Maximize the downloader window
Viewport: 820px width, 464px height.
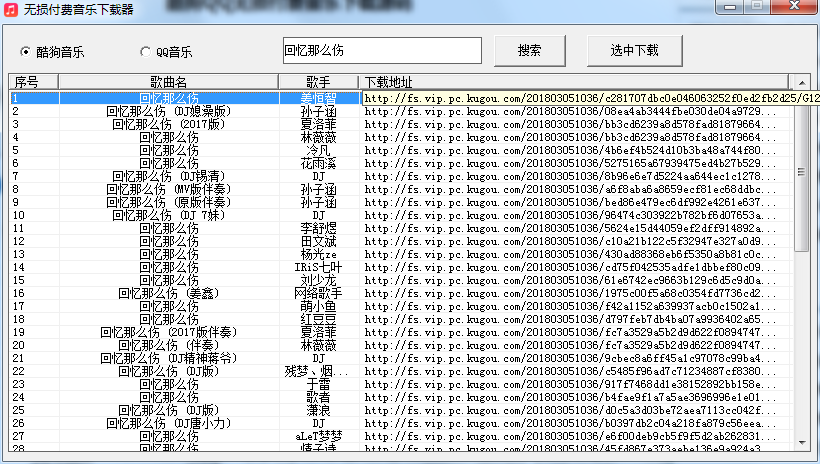click(757, 8)
